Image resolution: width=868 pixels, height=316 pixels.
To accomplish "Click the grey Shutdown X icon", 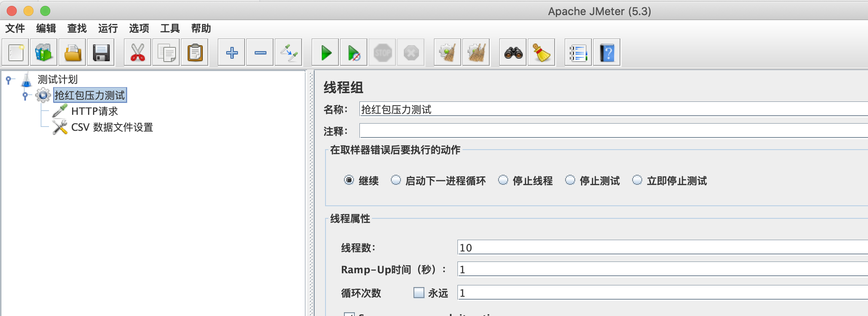I will 411,53.
